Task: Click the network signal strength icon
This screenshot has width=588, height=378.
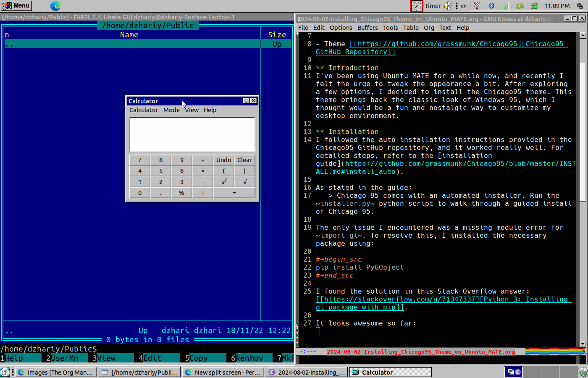Action: [x=505, y=6]
